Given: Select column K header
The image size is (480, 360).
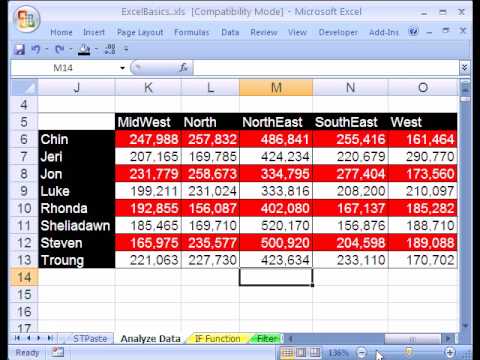Looking at the screenshot, I should coord(148,88).
